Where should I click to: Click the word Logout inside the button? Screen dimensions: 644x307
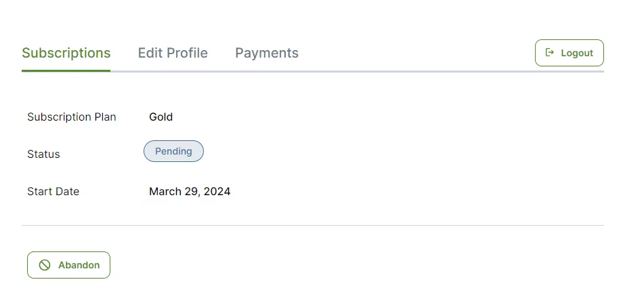[577, 53]
